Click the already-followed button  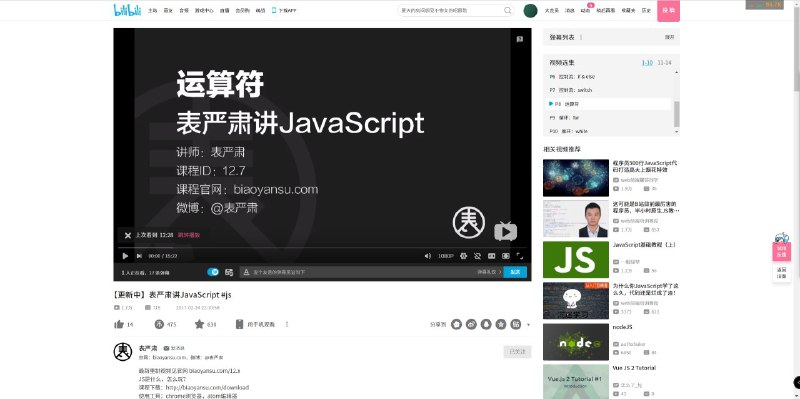tap(517, 352)
